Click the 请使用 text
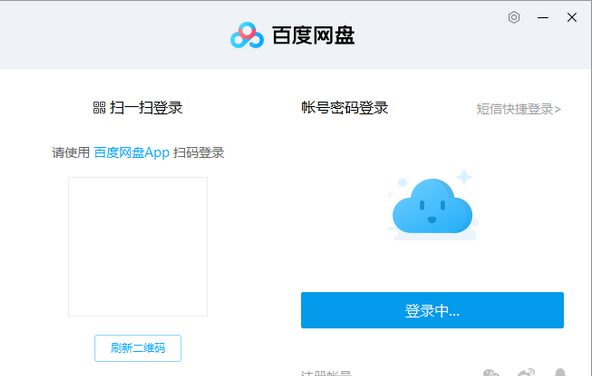The height and width of the screenshot is (376, 592). [x=71, y=153]
